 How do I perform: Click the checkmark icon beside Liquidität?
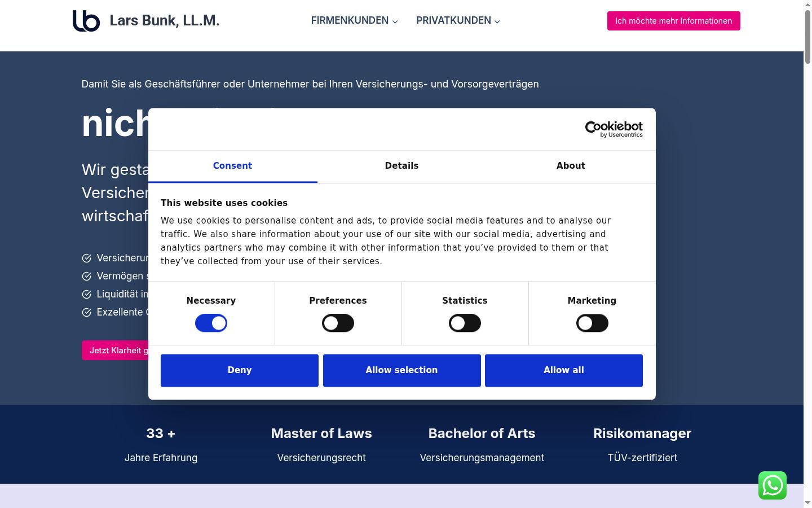[x=87, y=294]
